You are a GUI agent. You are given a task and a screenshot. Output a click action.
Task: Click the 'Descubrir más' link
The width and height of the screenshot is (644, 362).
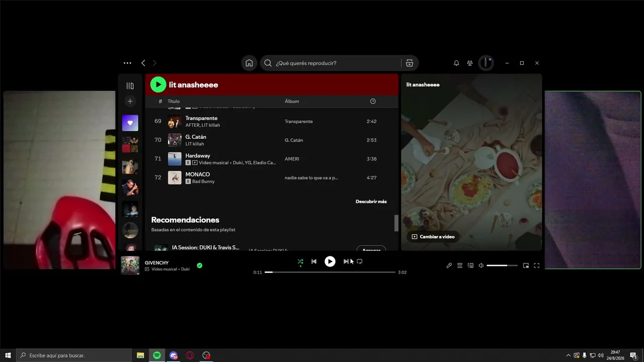tap(371, 202)
